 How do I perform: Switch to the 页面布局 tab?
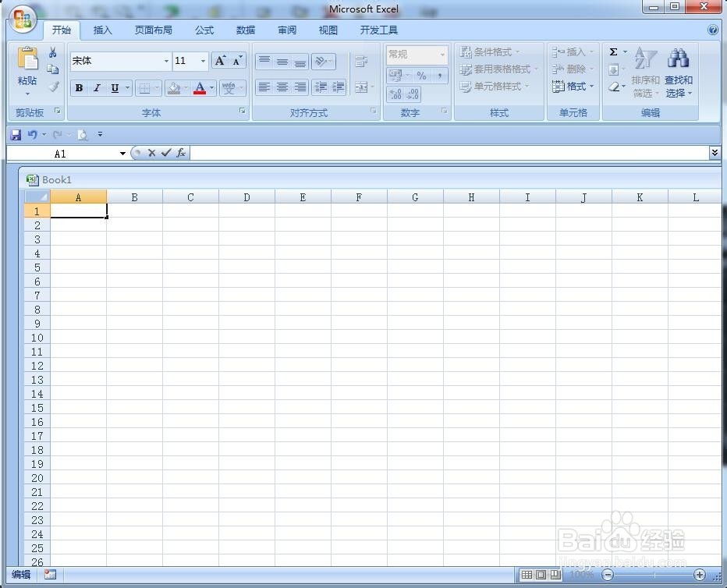(154, 30)
